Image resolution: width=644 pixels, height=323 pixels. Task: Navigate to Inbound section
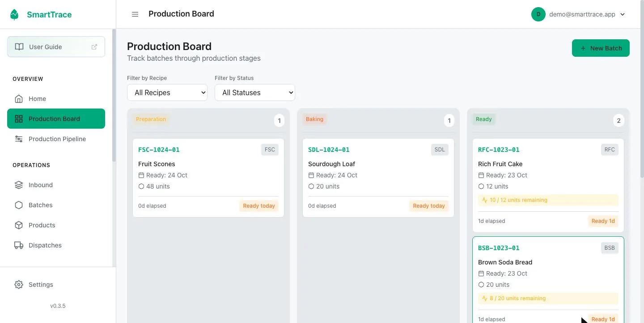point(56,185)
